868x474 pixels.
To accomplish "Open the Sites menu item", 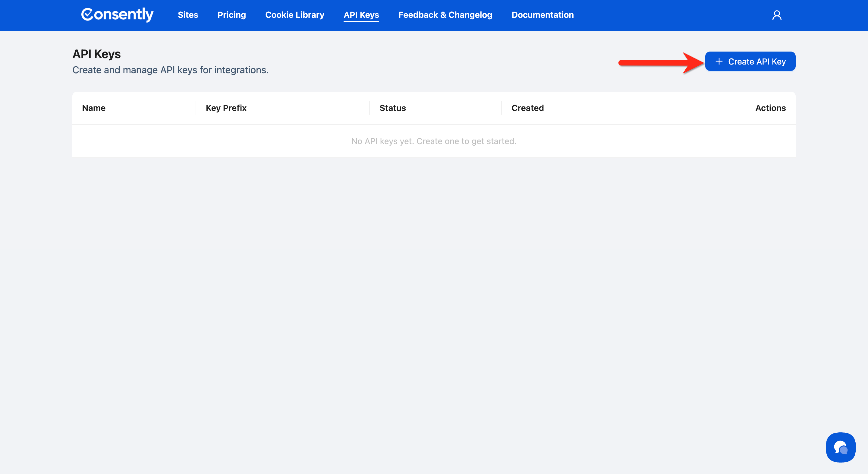I will (188, 15).
